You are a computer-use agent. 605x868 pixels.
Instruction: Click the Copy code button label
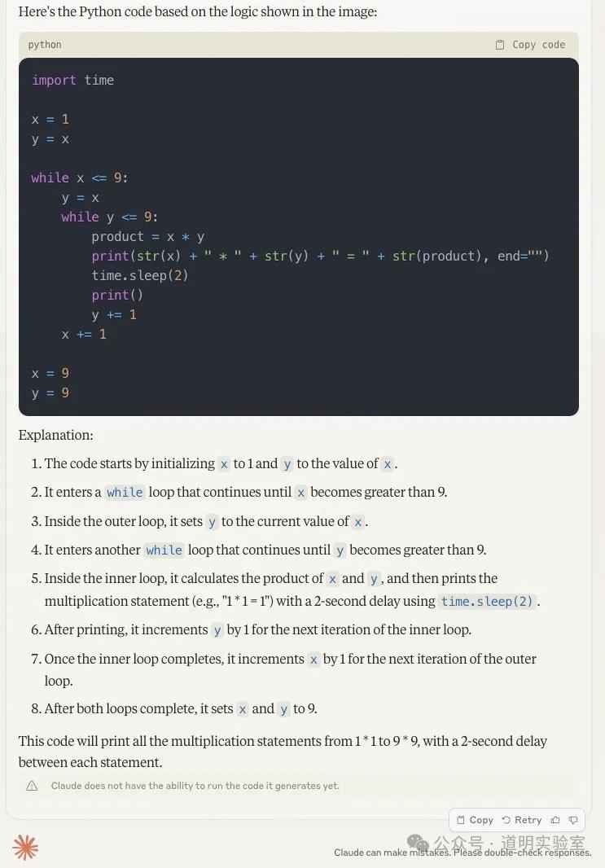click(x=538, y=45)
